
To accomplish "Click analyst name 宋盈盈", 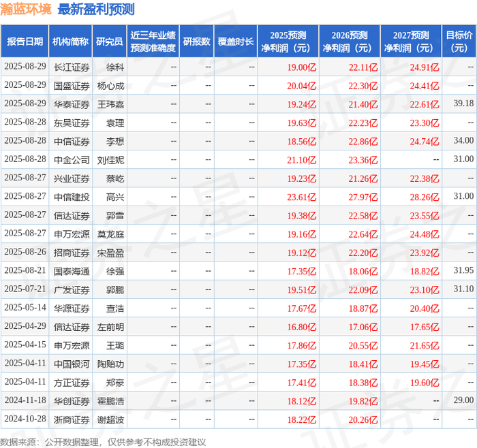I will 110,253.
